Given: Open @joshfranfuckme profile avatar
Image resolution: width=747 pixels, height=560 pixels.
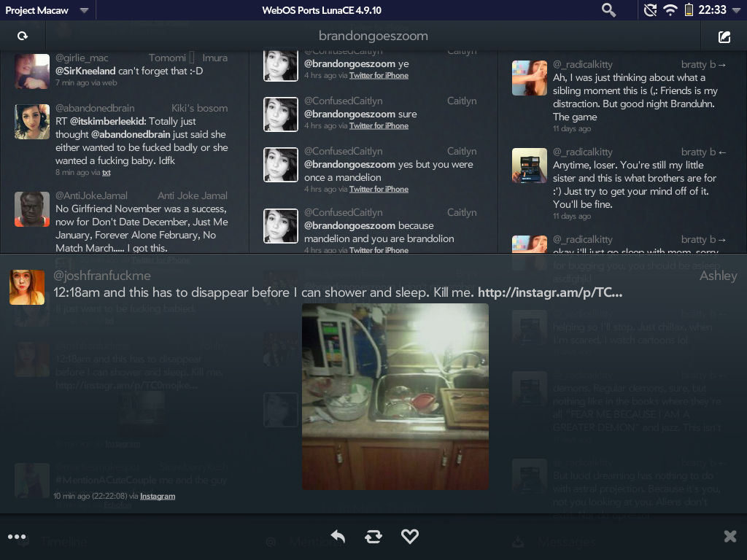Looking at the screenshot, I should (x=27, y=287).
